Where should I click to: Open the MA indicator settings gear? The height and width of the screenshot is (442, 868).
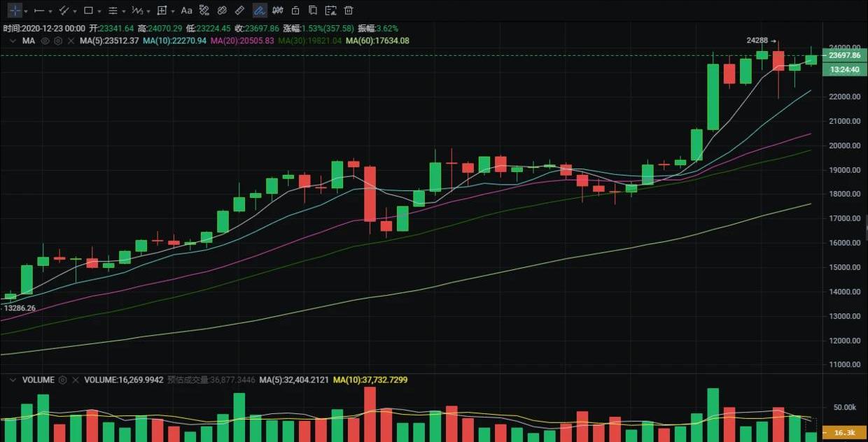[x=58, y=41]
